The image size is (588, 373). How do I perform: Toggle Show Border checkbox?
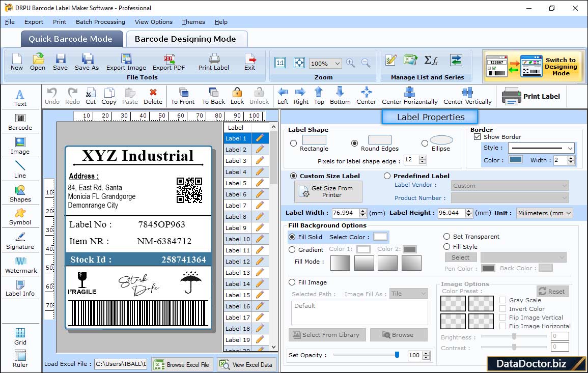click(x=477, y=136)
